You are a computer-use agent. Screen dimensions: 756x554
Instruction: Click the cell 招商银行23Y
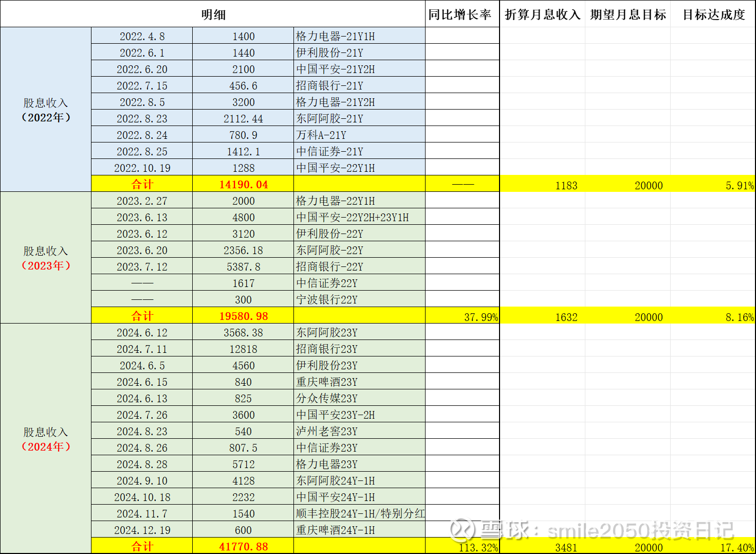click(x=359, y=349)
